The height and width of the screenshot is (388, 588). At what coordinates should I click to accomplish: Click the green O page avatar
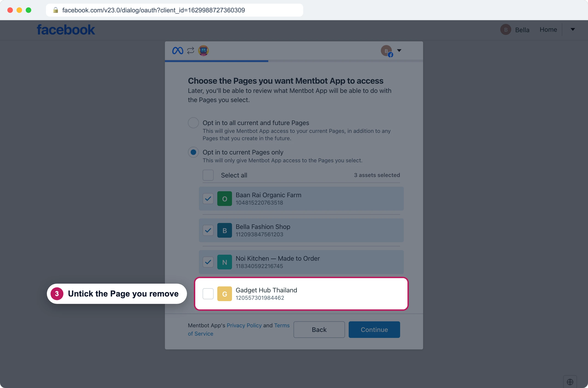[224, 199]
